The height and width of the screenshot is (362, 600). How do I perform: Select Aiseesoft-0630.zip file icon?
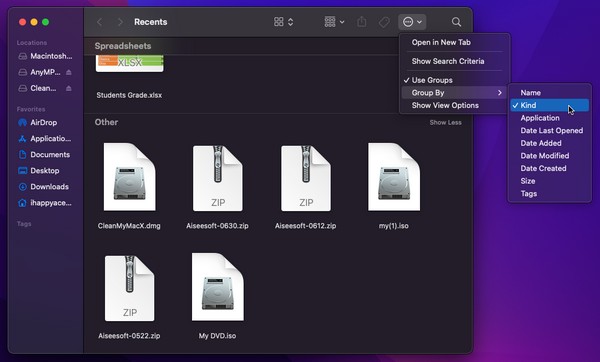(x=217, y=178)
